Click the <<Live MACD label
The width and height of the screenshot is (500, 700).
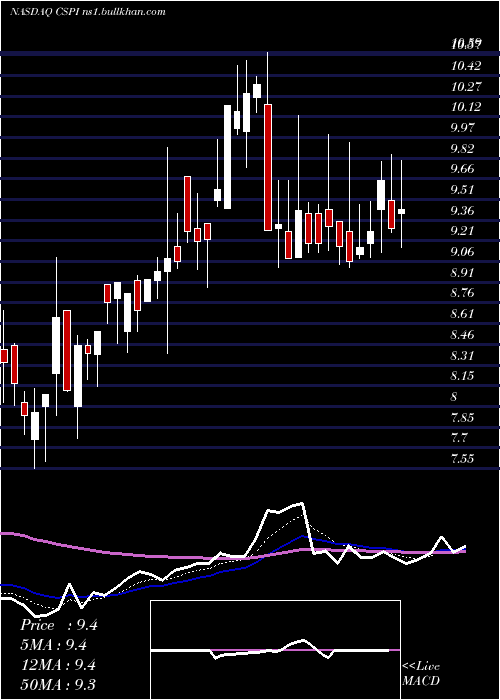click(421, 674)
